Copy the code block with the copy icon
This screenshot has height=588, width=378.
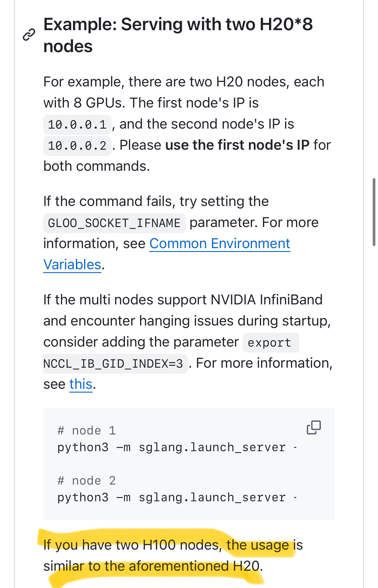click(x=314, y=427)
